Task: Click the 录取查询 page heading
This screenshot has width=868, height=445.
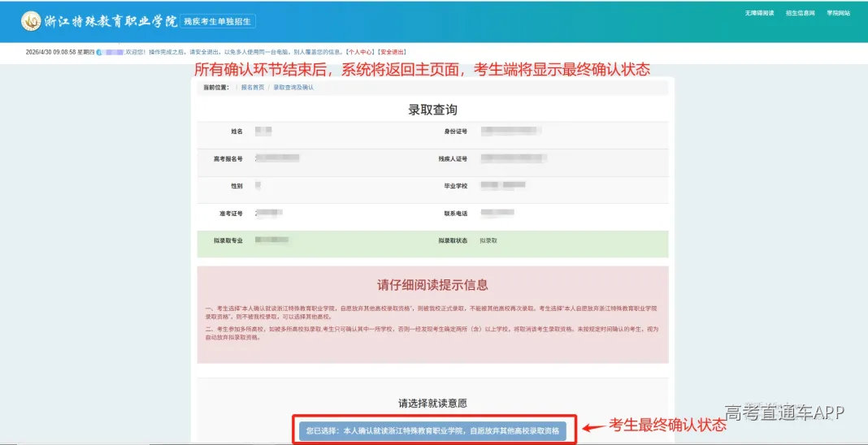Action: point(433,110)
